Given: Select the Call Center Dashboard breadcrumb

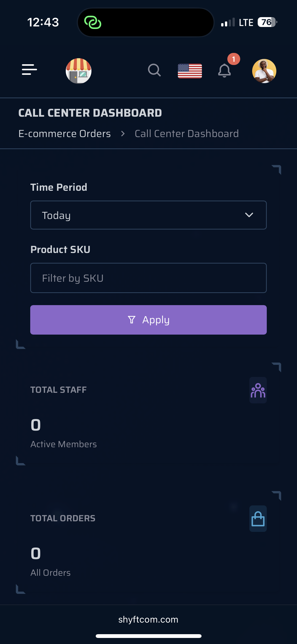Looking at the screenshot, I should [187, 134].
